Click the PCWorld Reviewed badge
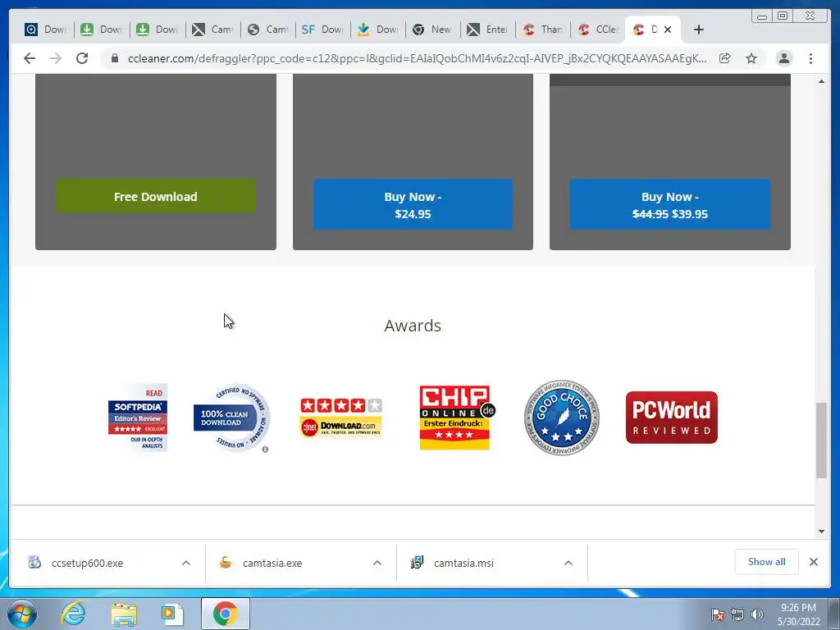Image resolution: width=840 pixels, height=630 pixels. coord(671,418)
